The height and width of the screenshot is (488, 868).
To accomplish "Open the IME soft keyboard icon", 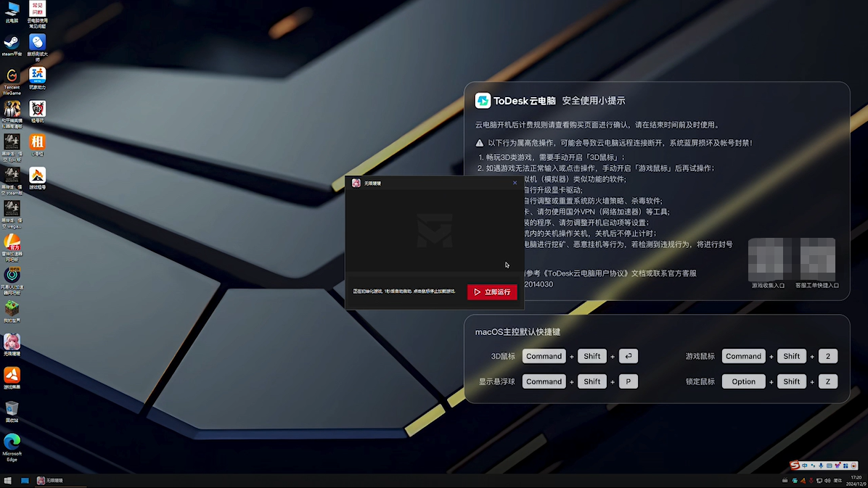I will coord(830,466).
